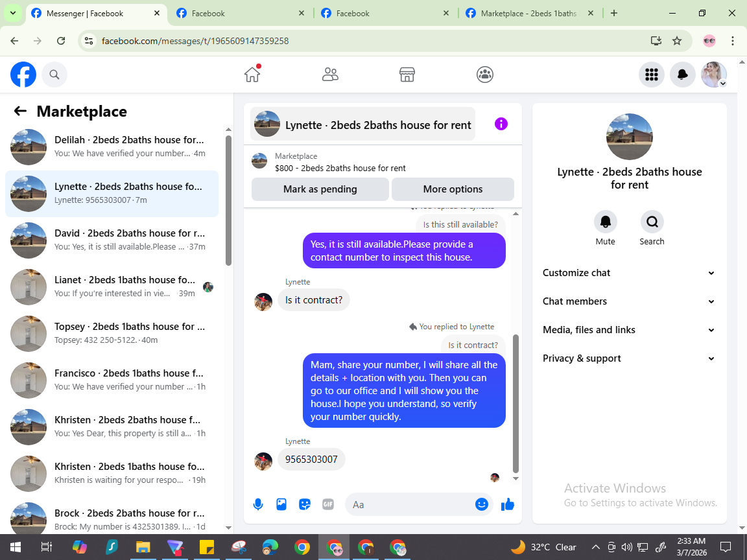Image resolution: width=747 pixels, height=560 pixels.
Task: Open the Facebook search magnifier
Action: click(54, 75)
